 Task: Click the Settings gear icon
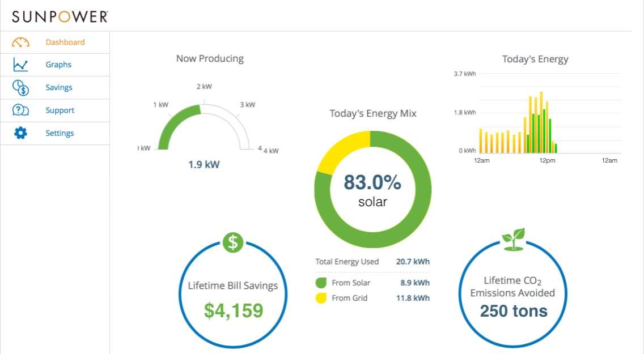click(20, 134)
